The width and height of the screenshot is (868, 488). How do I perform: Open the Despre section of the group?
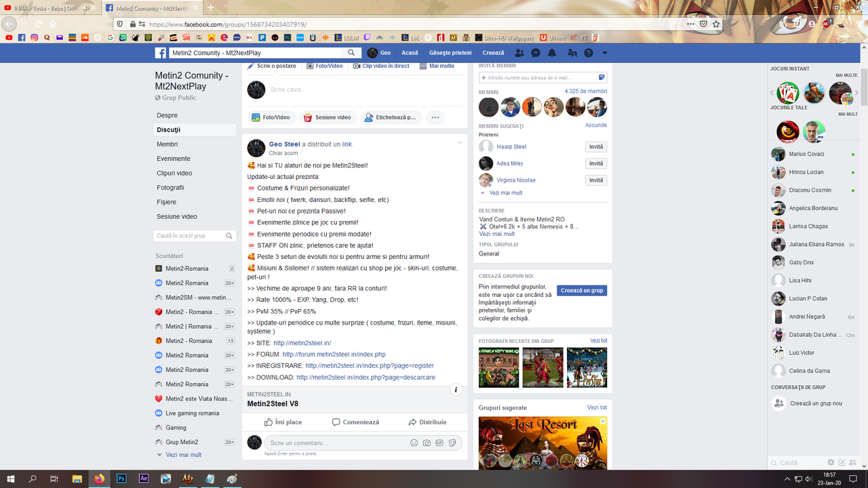coord(167,115)
